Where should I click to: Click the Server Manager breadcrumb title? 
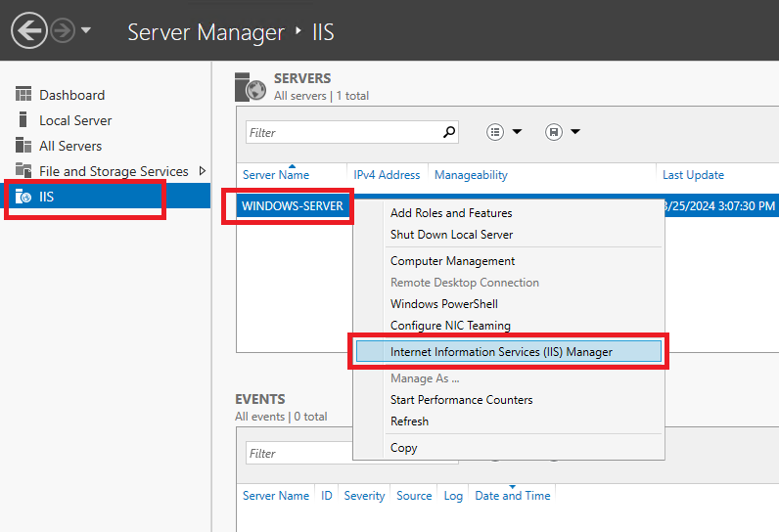click(x=206, y=32)
